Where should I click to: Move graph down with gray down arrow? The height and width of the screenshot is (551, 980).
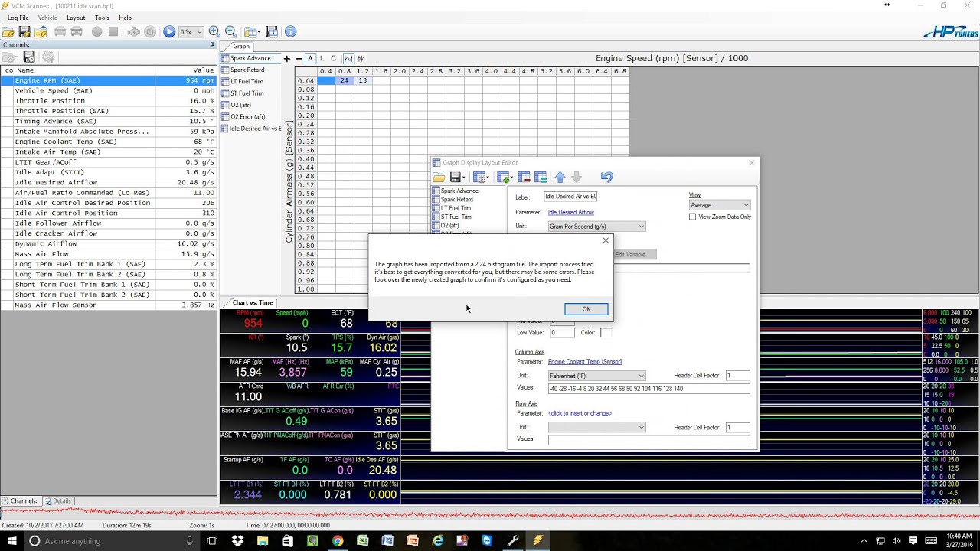[x=577, y=178]
